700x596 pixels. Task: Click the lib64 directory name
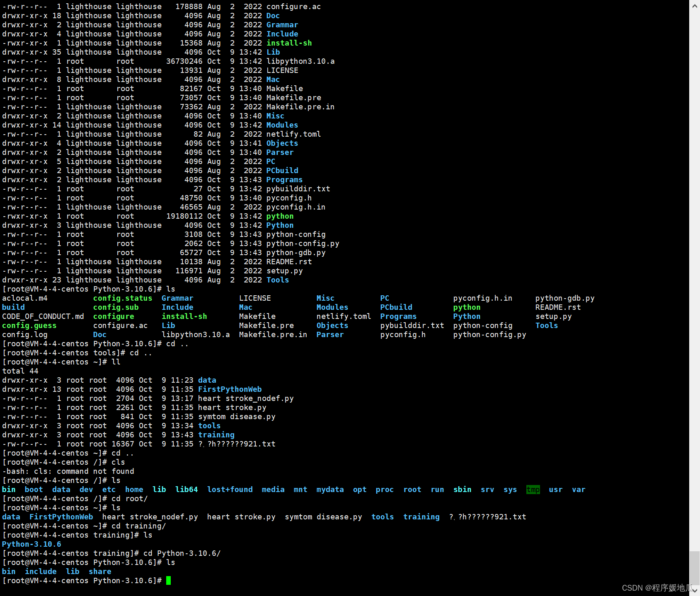(187, 490)
